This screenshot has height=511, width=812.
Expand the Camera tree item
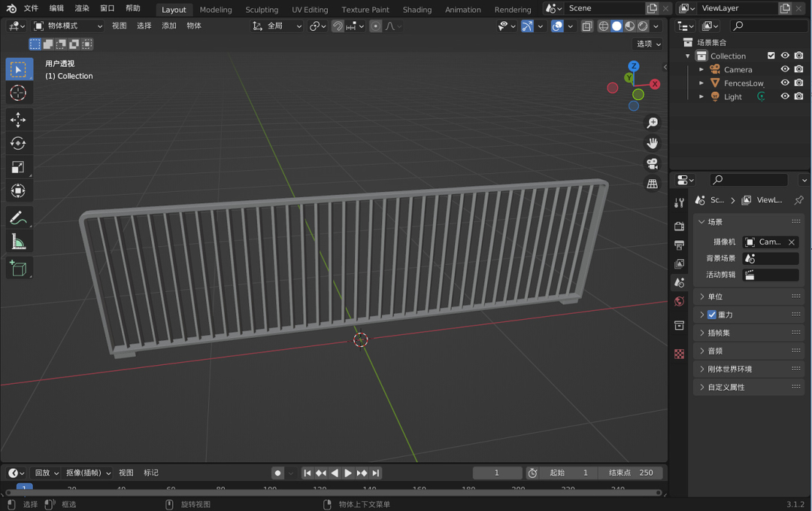[x=701, y=69]
